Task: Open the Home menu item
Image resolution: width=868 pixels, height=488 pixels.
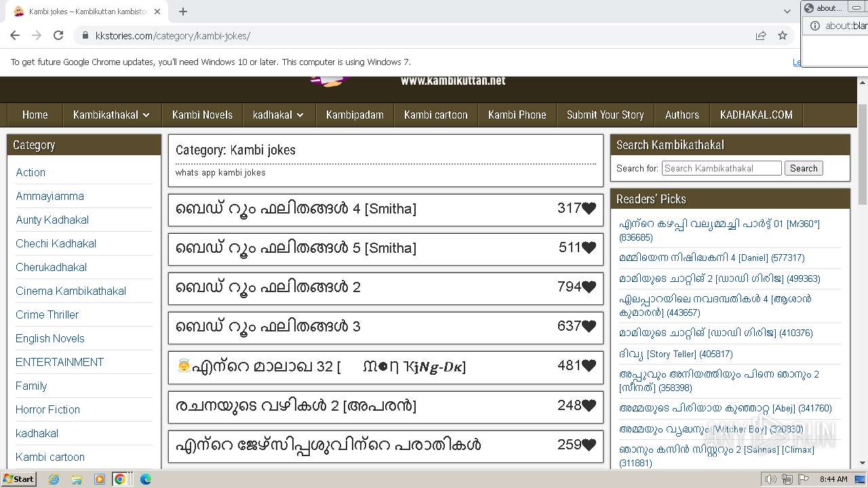Action: (35, 115)
